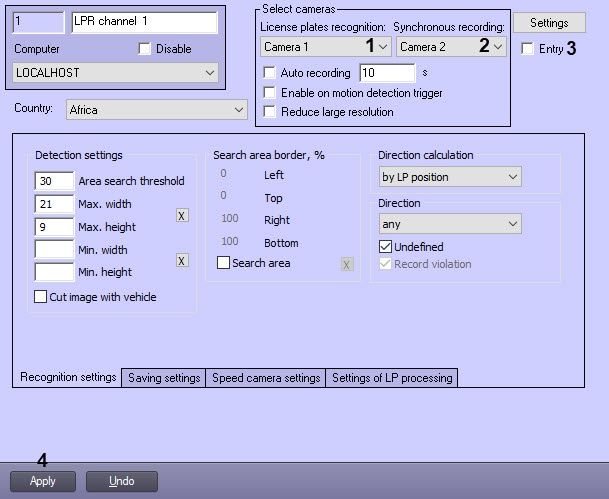The width and height of the screenshot is (609, 499).
Task: Open the Speed camera settings tab
Action: point(266,378)
